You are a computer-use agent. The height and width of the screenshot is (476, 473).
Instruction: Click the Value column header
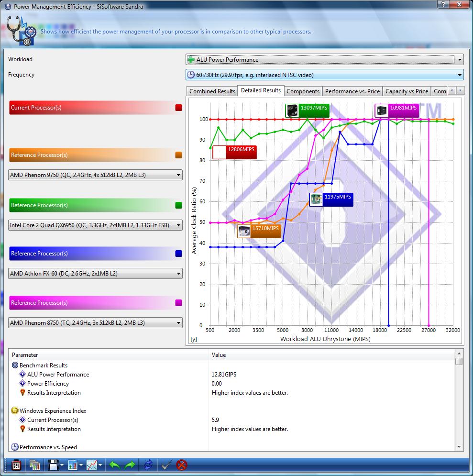332,354
